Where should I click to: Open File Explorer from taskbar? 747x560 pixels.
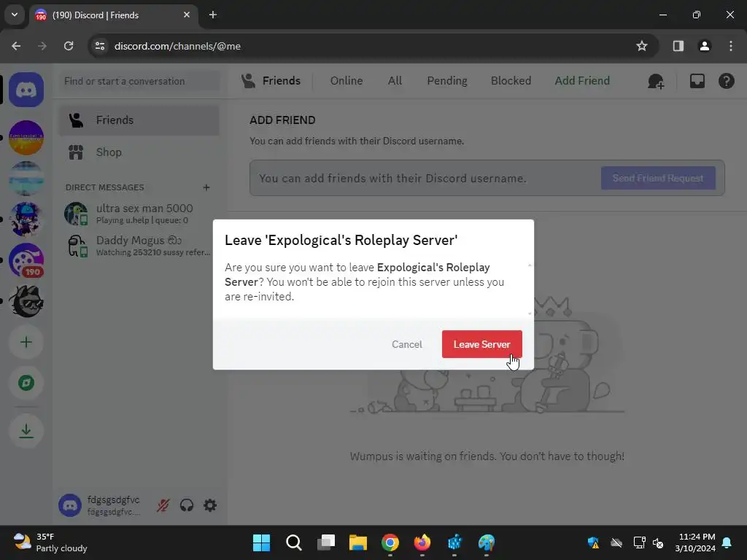point(357,542)
